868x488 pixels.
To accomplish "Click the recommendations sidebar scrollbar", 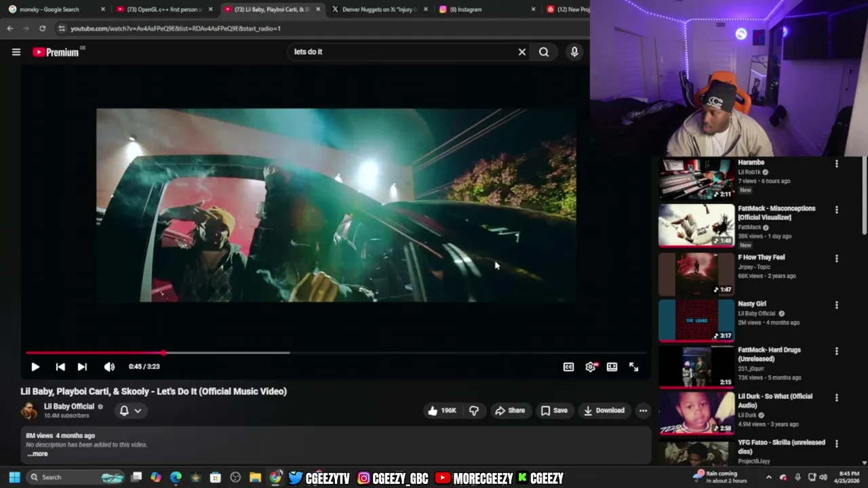I will [864, 197].
